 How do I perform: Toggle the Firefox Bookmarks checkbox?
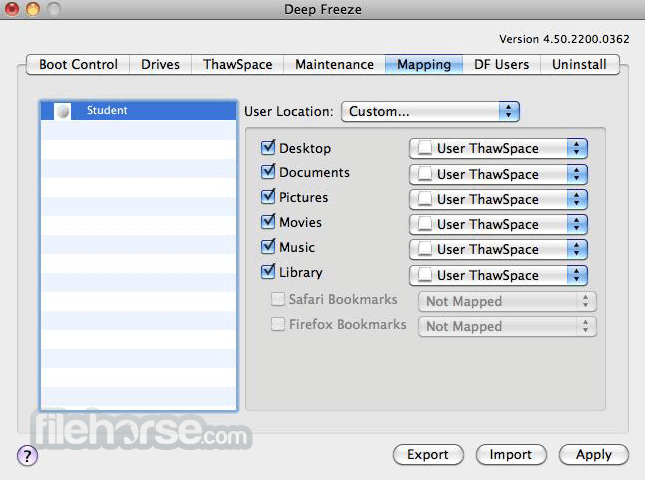(278, 324)
